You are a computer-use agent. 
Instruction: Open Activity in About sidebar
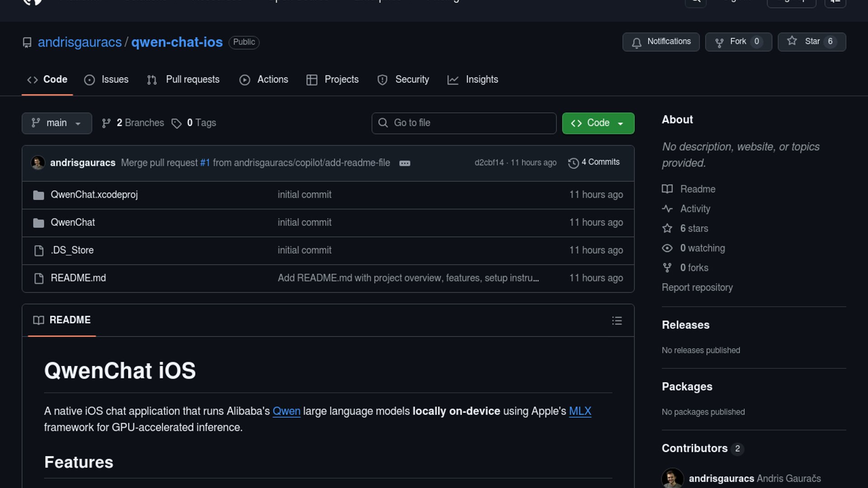pyautogui.click(x=695, y=209)
